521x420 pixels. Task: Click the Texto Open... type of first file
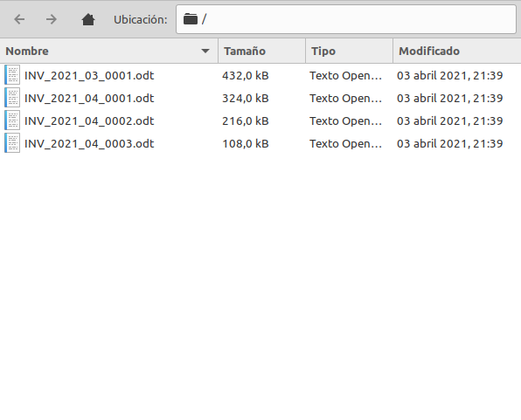(345, 76)
